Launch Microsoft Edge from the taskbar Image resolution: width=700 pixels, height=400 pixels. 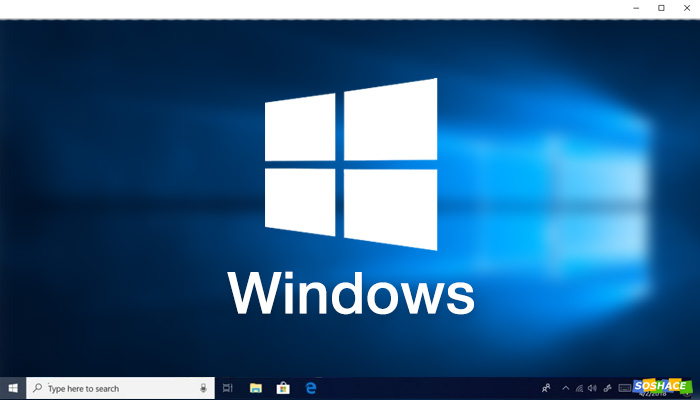[311, 388]
